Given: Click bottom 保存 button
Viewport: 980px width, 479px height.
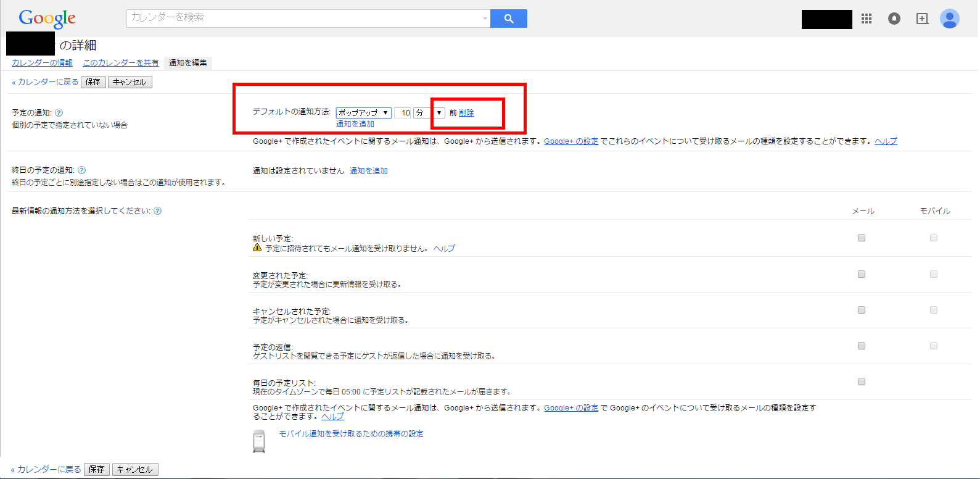Looking at the screenshot, I should pos(97,469).
